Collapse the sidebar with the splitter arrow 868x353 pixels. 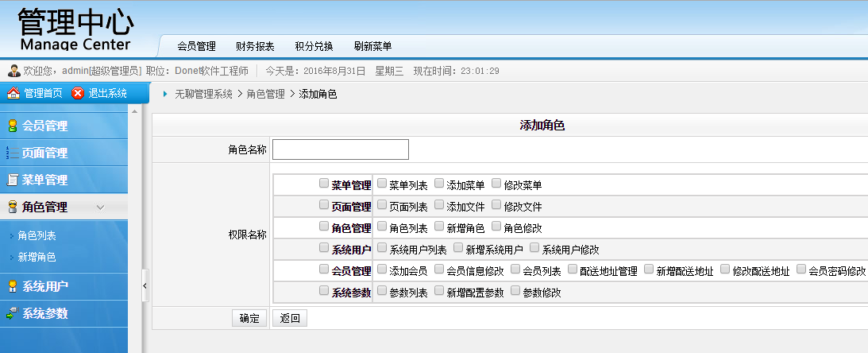click(145, 286)
